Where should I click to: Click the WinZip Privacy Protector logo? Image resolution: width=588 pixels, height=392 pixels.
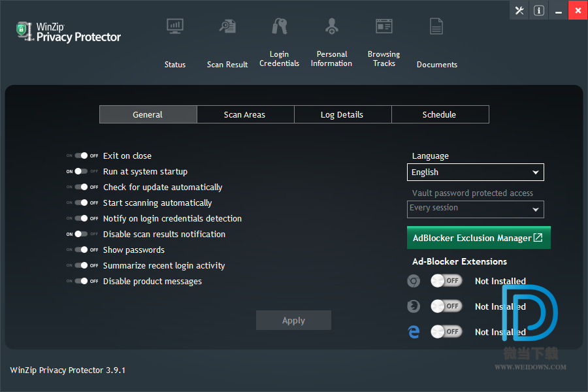click(x=69, y=32)
